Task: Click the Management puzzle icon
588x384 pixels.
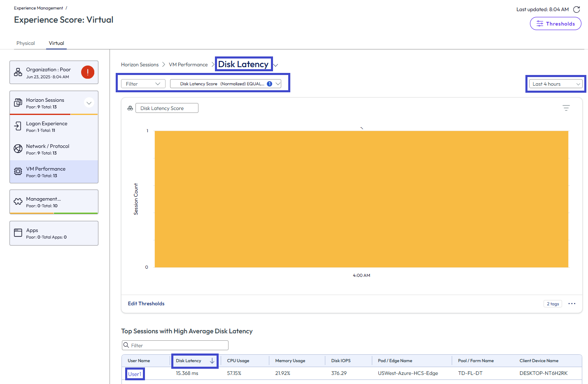Action: coord(18,201)
